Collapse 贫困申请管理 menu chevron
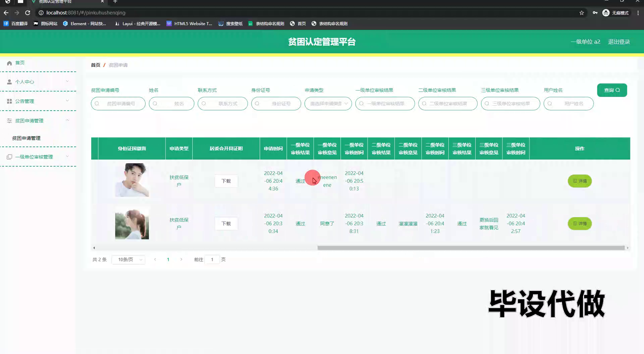The width and height of the screenshot is (644, 354). coord(67,120)
